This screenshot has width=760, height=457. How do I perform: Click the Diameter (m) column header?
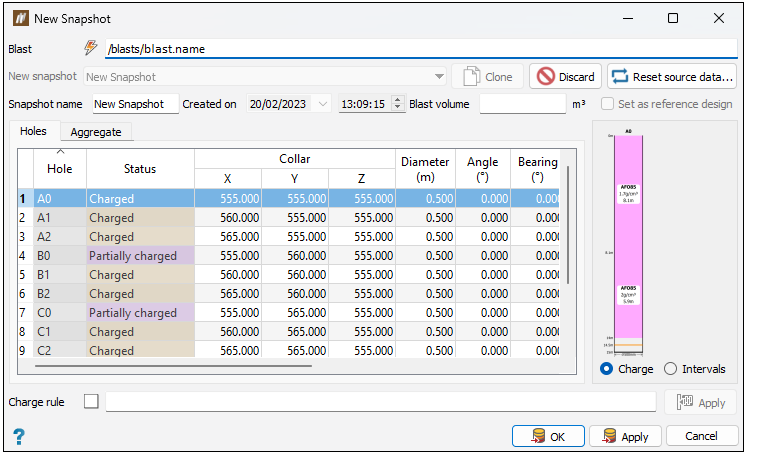pos(425,169)
